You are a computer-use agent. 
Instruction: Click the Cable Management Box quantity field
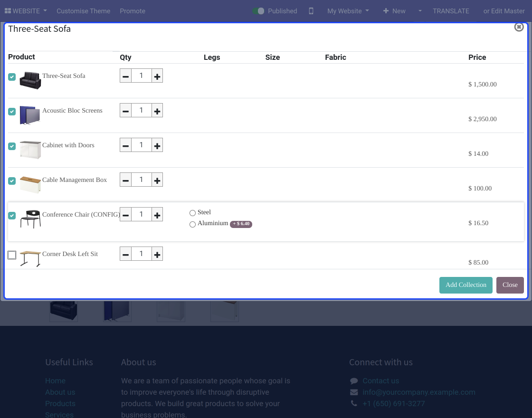(x=141, y=180)
